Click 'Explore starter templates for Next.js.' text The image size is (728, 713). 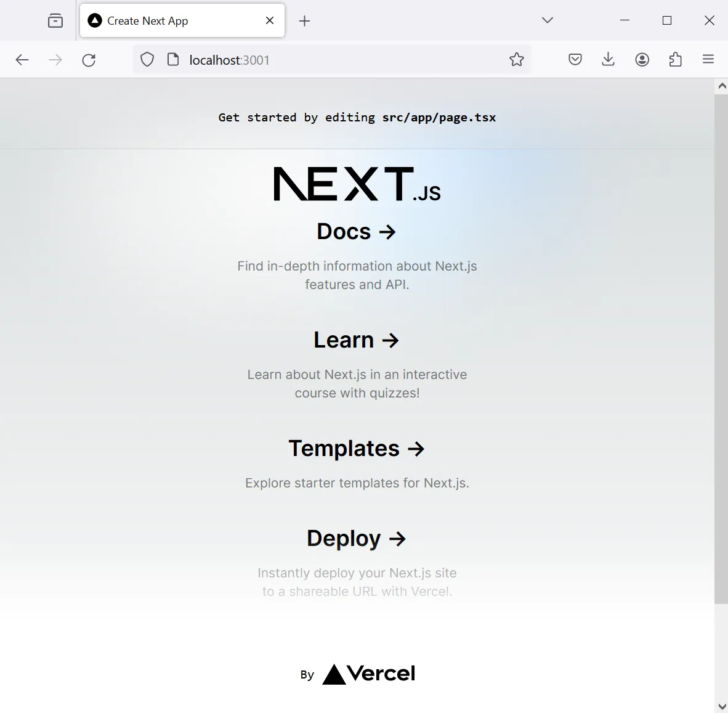[357, 483]
